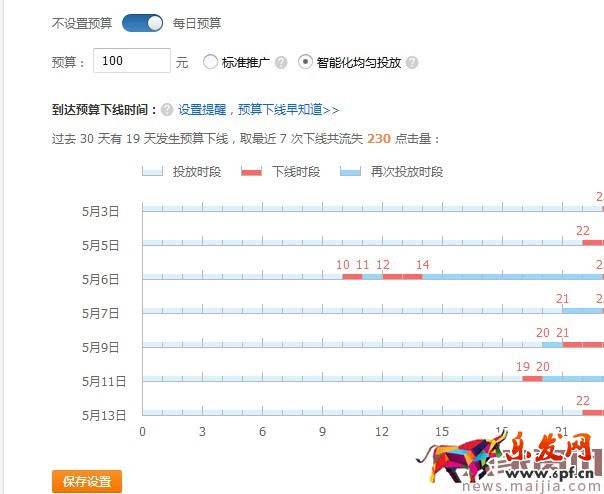Select the 智能化均匀投放 radio option

(x=305, y=62)
